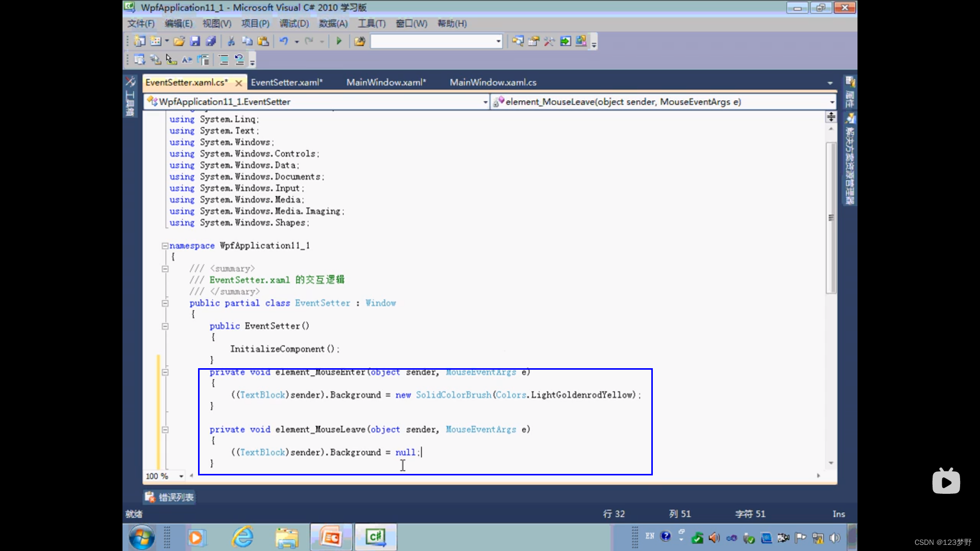Click the Action Center flag tray icon
This screenshot has width=980, height=551.
click(801, 538)
